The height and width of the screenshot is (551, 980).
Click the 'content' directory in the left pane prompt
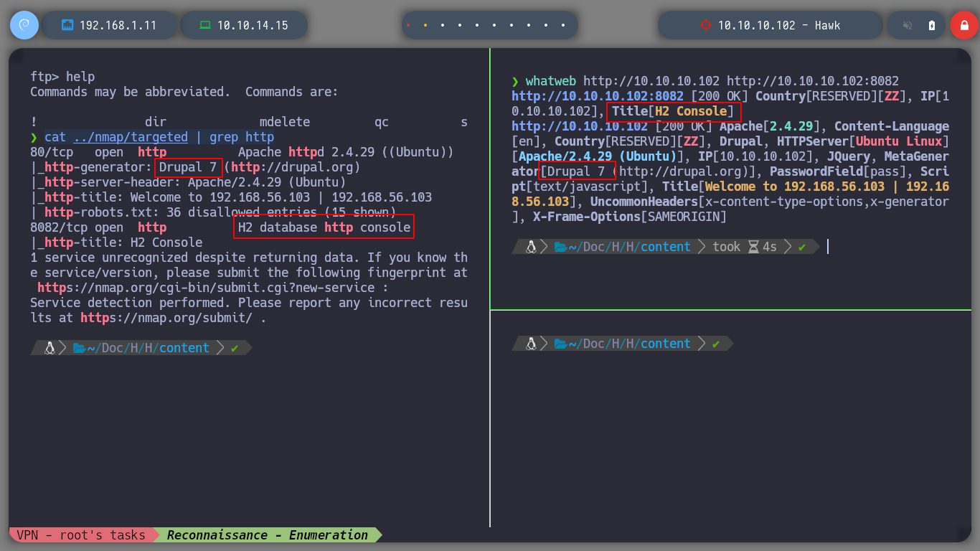pos(184,348)
